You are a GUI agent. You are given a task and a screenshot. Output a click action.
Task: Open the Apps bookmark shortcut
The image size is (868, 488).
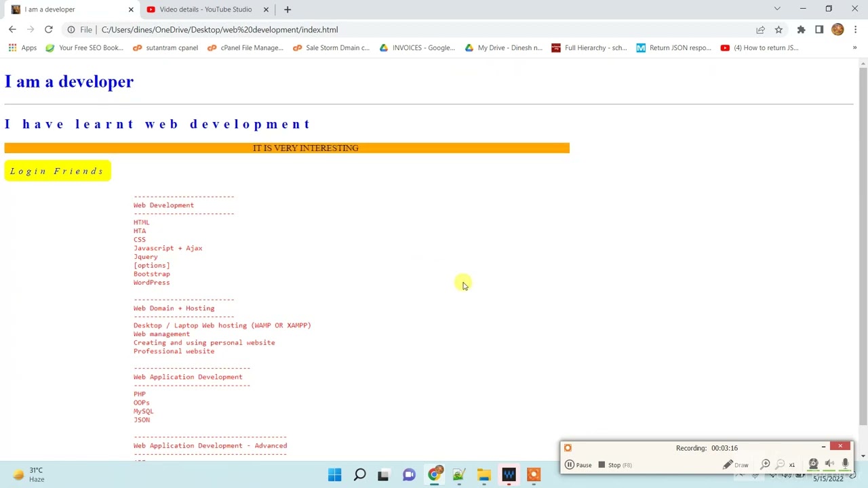coord(22,47)
